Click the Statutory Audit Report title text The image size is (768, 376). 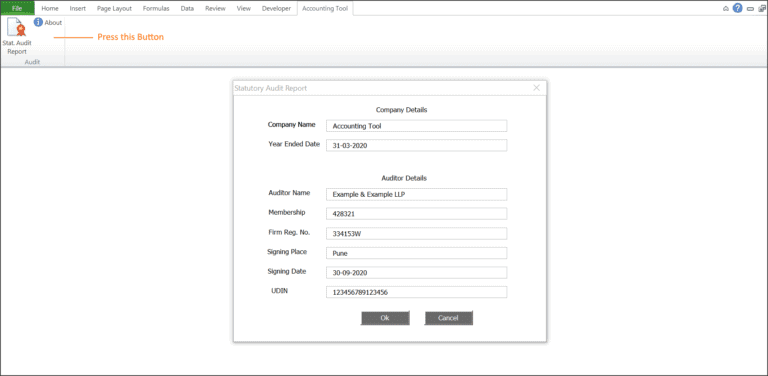click(x=271, y=88)
